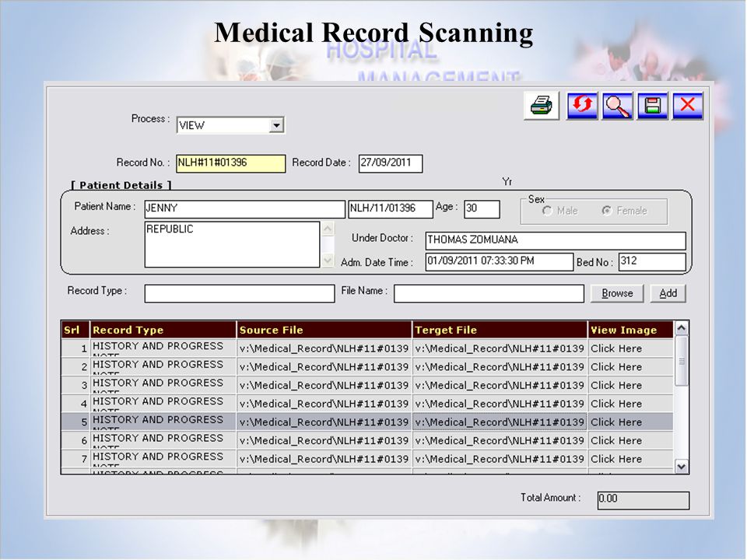Image resolution: width=747 pixels, height=560 pixels.
Task: Click 'Click Here' in row 2
Action: click(616, 367)
